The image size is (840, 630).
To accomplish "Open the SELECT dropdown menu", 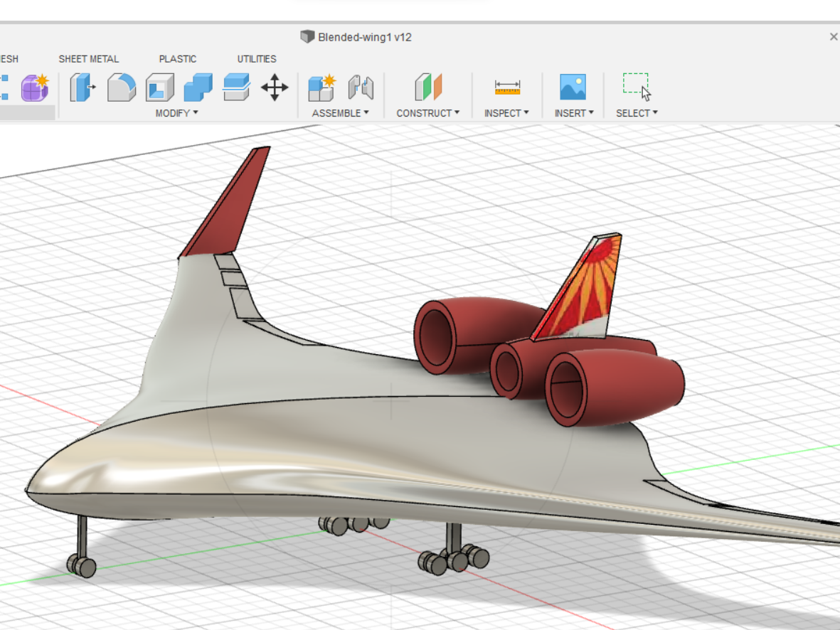I will click(x=637, y=113).
